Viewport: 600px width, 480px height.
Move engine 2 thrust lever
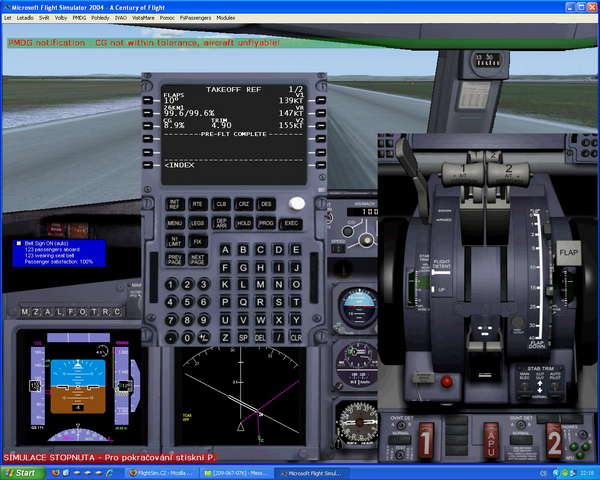(x=509, y=173)
